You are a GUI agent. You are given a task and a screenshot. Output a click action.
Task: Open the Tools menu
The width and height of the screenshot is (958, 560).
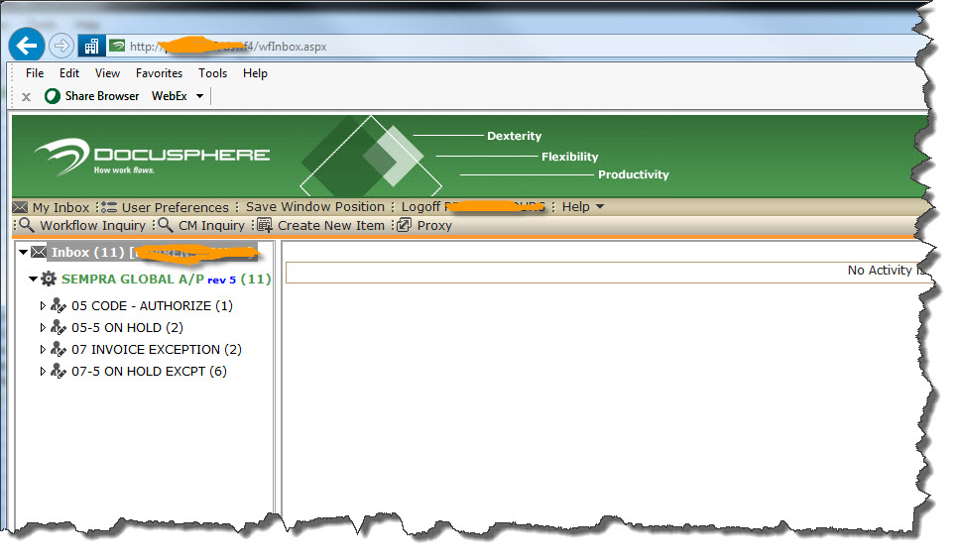point(212,73)
